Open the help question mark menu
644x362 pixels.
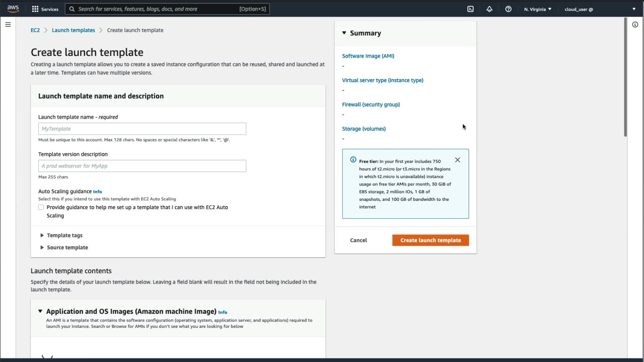pyautogui.click(x=508, y=9)
